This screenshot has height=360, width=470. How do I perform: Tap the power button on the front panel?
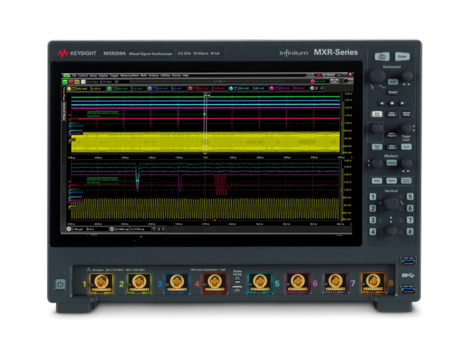pyautogui.click(x=60, y=284)
